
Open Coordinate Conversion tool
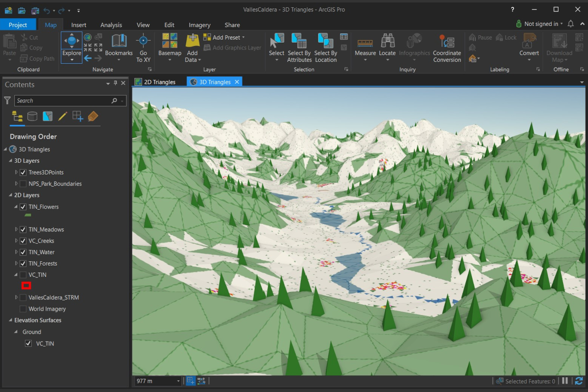point(446,43)
